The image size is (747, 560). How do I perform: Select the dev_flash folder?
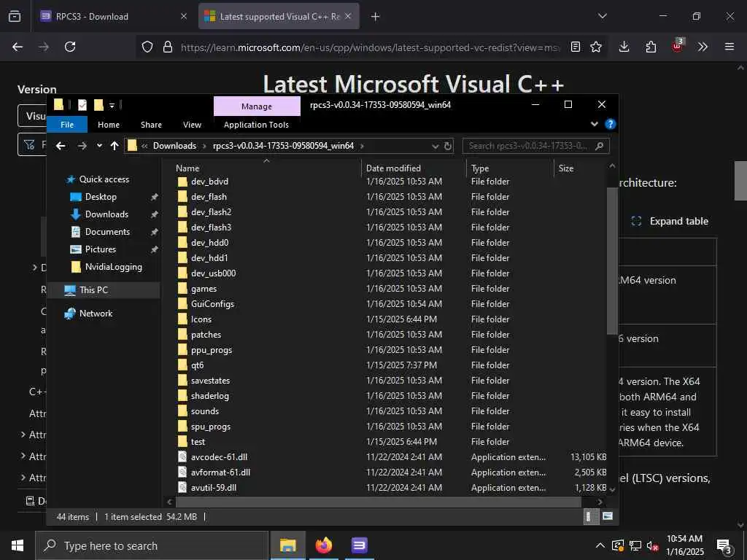[x=209, y=197]
